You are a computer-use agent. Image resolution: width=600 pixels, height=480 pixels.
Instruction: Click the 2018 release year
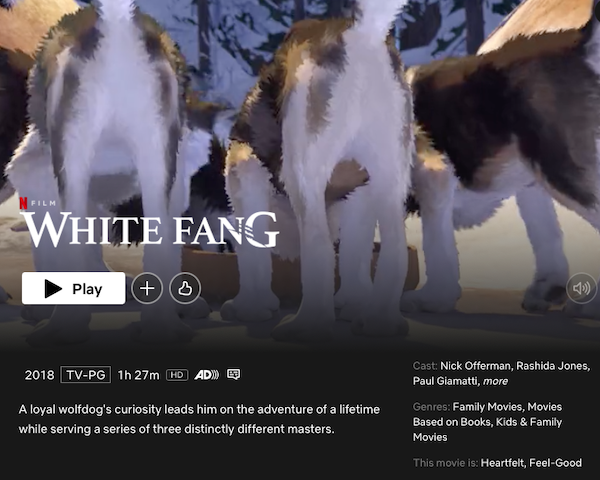[x=39, y=375]
